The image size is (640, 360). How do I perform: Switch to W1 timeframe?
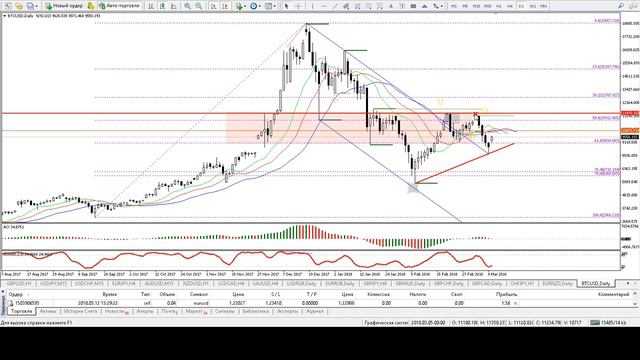(533, 6)
